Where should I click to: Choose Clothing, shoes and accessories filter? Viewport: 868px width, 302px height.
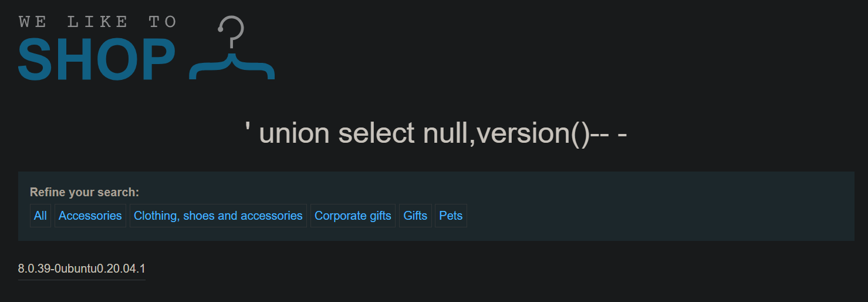[x=218, y=216]
